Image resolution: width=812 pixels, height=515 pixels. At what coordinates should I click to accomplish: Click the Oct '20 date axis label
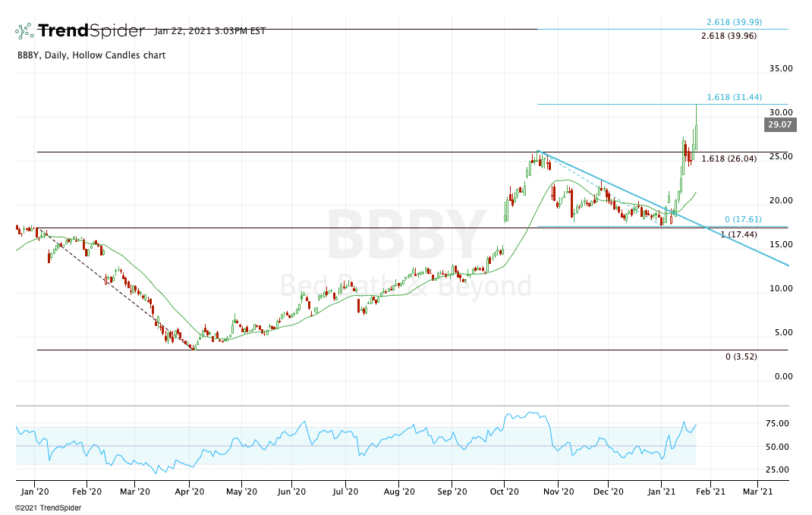click(504, 491)
